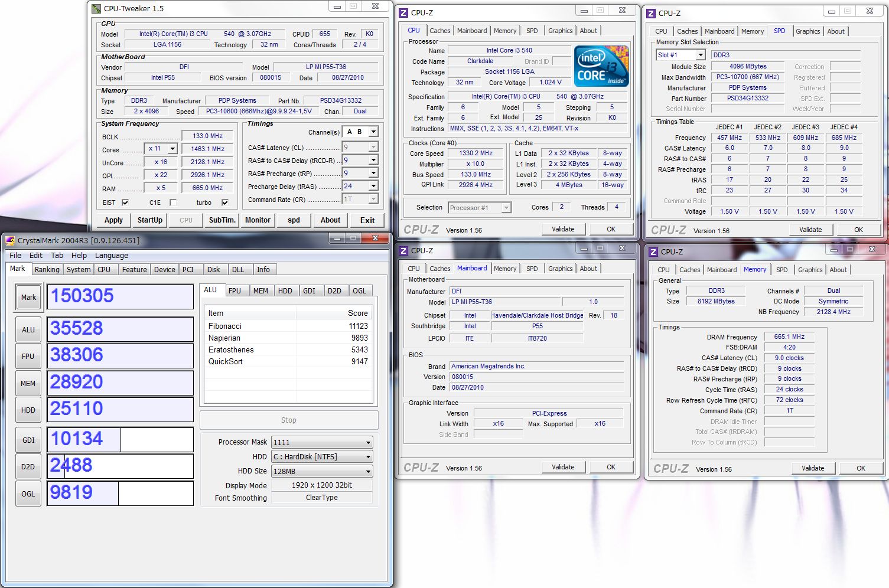This screenshot has width=889, height=588.
Task: Click the Stop button in CrystalMark
Action: [x=289, y=420]
